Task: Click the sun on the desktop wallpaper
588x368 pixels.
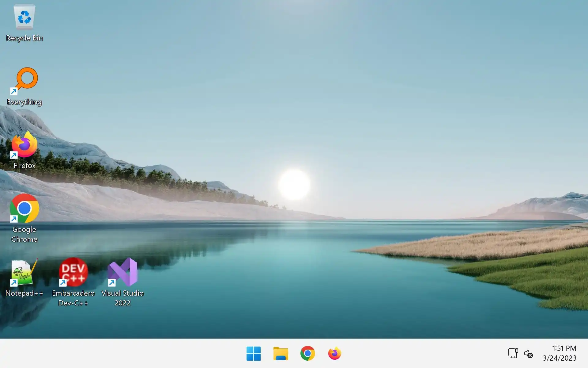Action: coord(294,185)
